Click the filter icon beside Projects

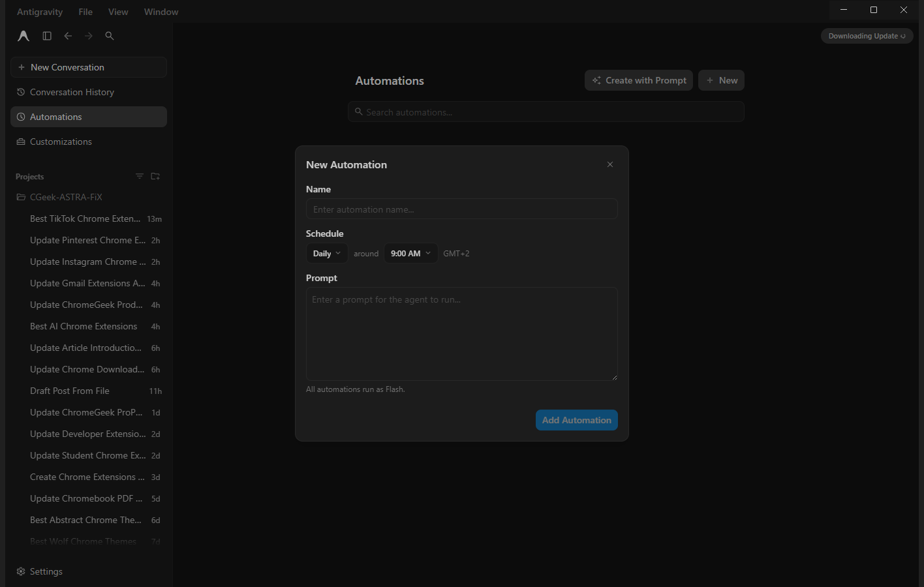click(x=140, y=176)
